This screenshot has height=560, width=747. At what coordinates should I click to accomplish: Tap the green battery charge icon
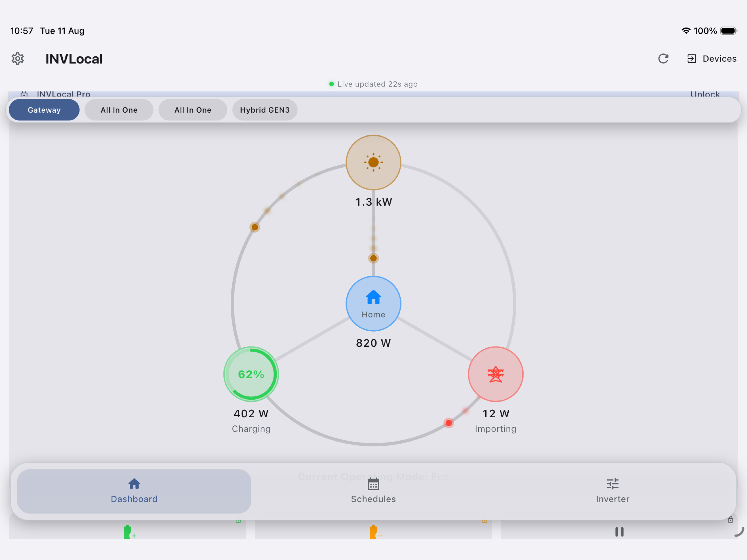coord(130,532)
